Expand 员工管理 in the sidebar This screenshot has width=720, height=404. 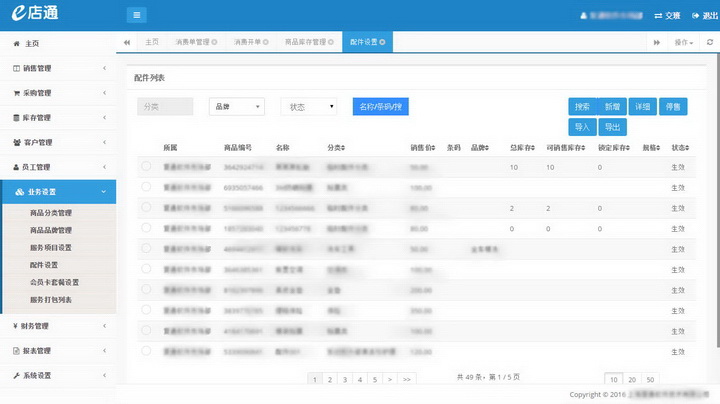click(x=58, y=167)
